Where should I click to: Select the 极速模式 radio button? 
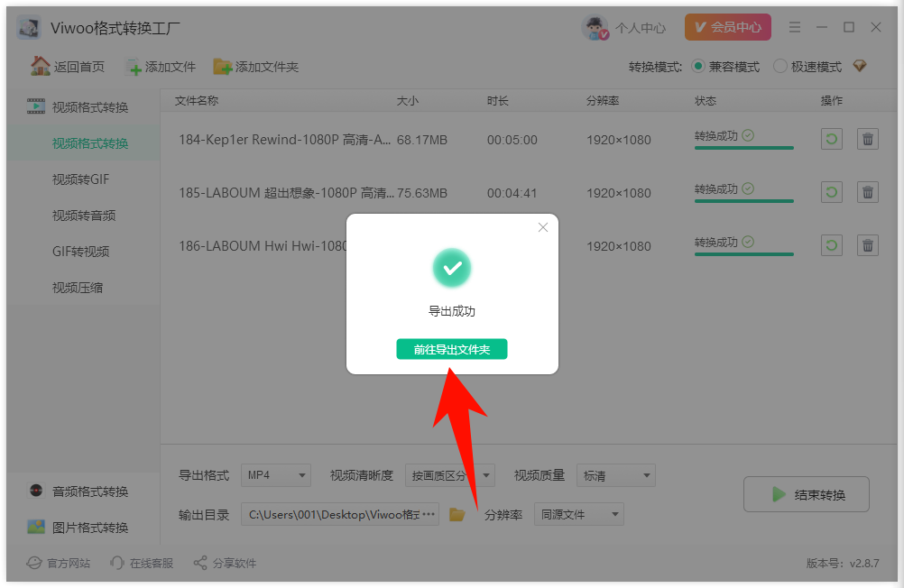(779, 67)
